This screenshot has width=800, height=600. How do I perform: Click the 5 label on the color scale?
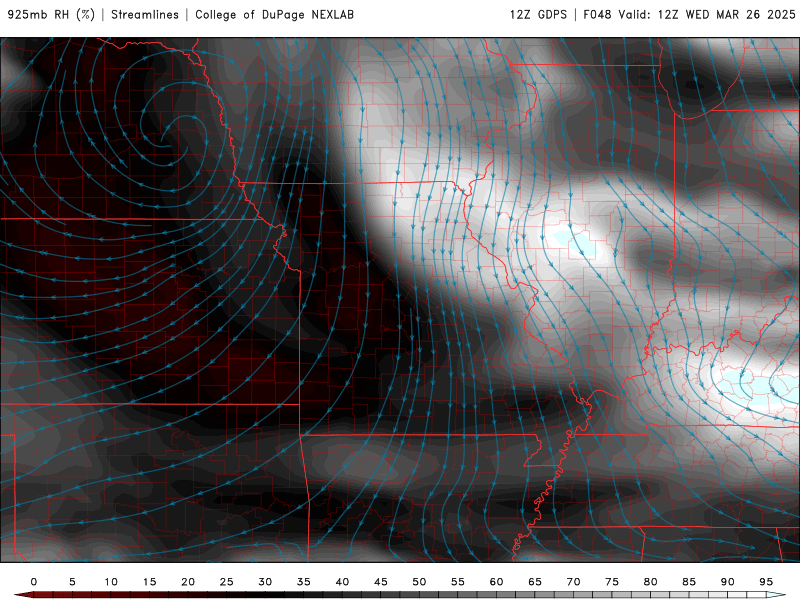click(72, 582)
